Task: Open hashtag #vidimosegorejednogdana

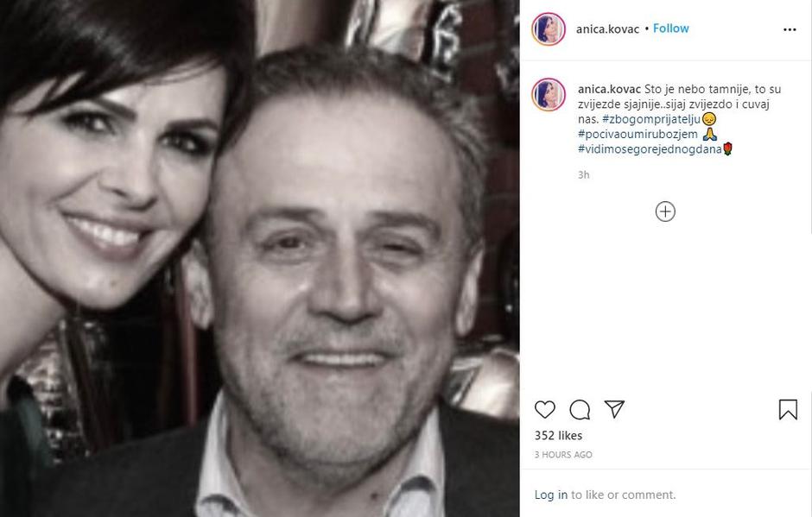Action: (x=649, y=148)
